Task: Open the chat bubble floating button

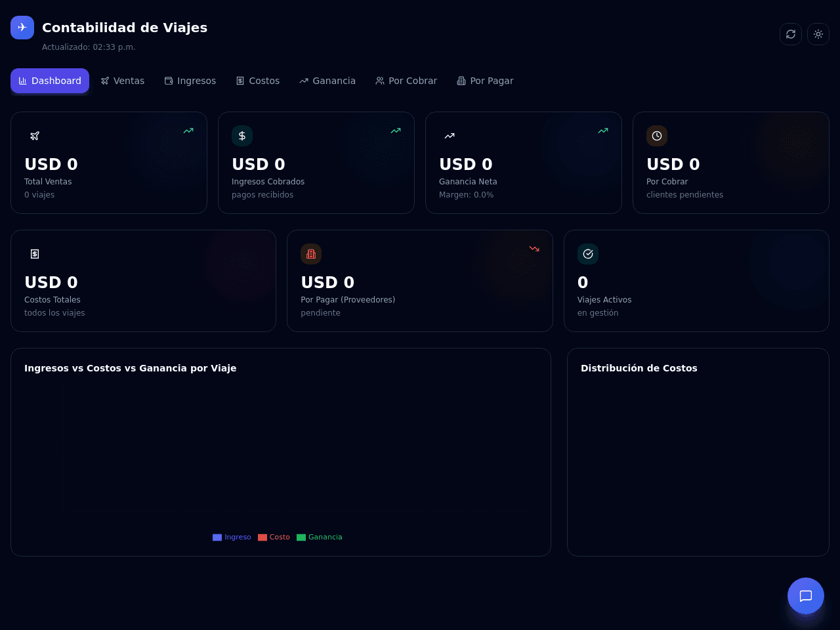Action: (806, 596)
